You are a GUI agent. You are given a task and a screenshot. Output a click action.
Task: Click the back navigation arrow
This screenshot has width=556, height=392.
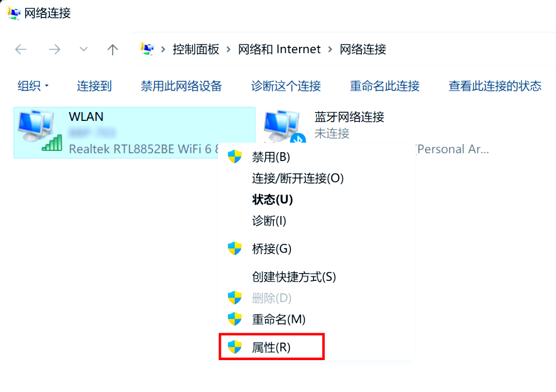point(21,49)
